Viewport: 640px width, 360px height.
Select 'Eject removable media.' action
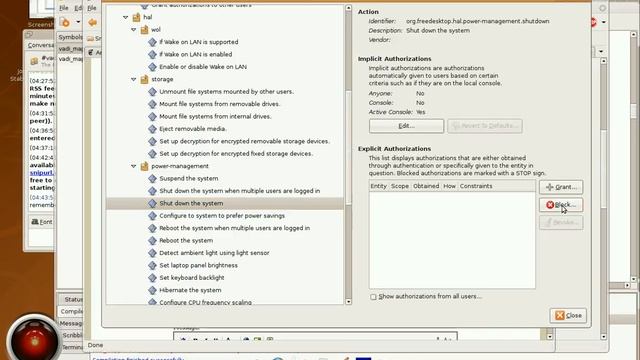pyautogui.click(x=193, y=129)
